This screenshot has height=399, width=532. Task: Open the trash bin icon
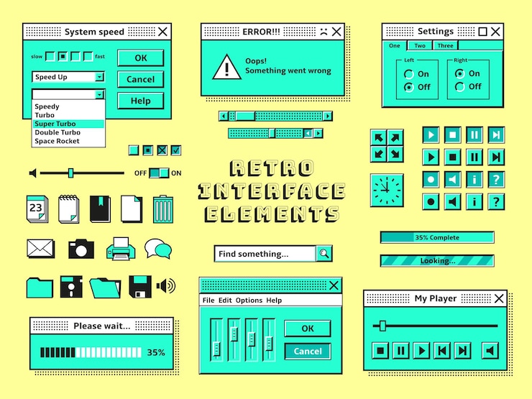pos(163,209)
